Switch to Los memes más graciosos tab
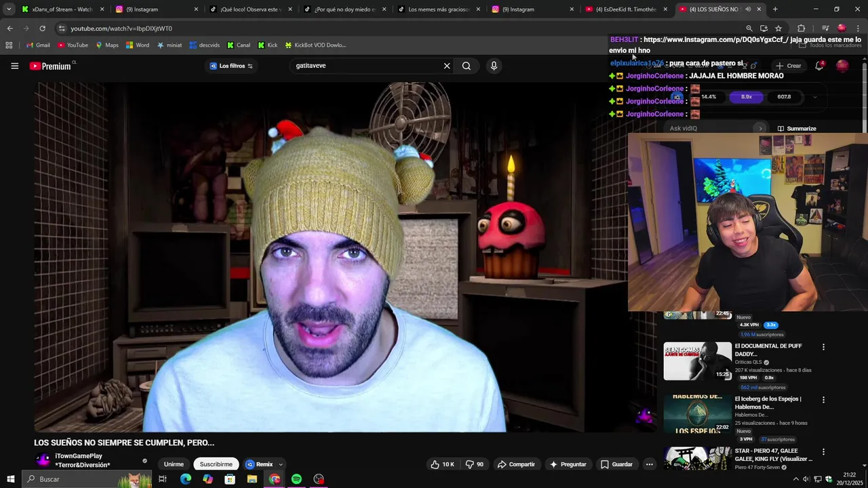This screenshot has height=488, width=868. [x=439, y=9]
